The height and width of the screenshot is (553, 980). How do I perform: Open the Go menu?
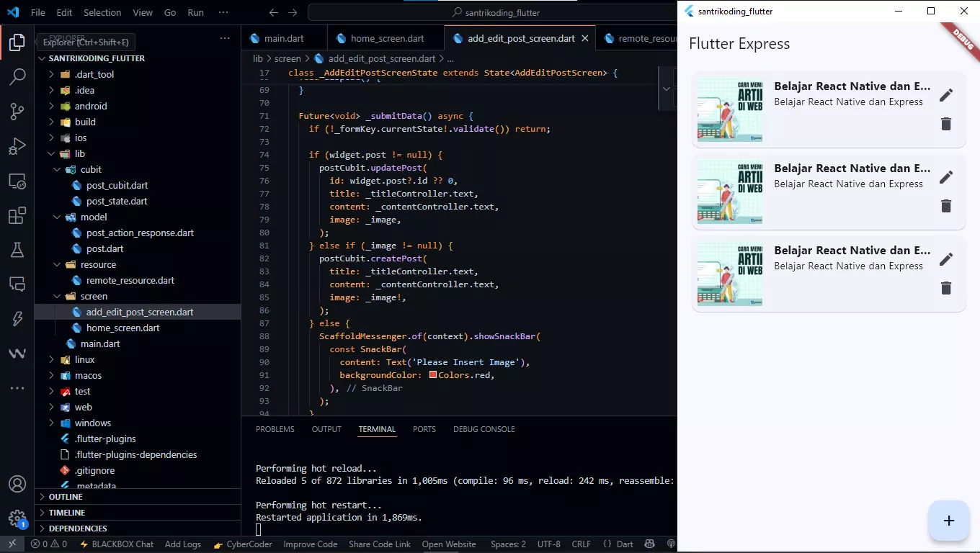pos(170,12)
